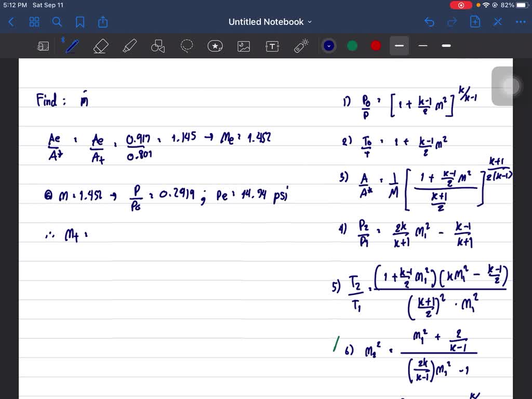The width and height of the screenshot is (532, 399).
Task: Undo the last stroke
Action: pos(429,22)
